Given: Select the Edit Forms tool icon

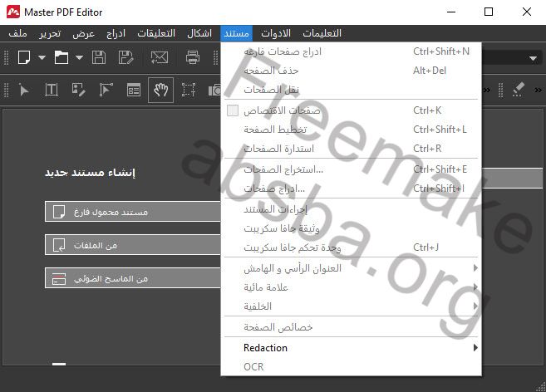Looking at the screenshot, I should tap(134, 91).
